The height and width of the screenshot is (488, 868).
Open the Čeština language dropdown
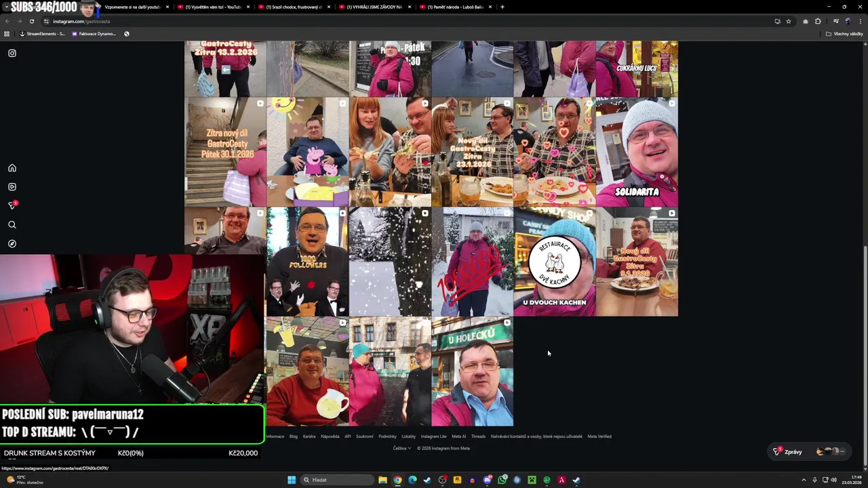pos(402,448)
